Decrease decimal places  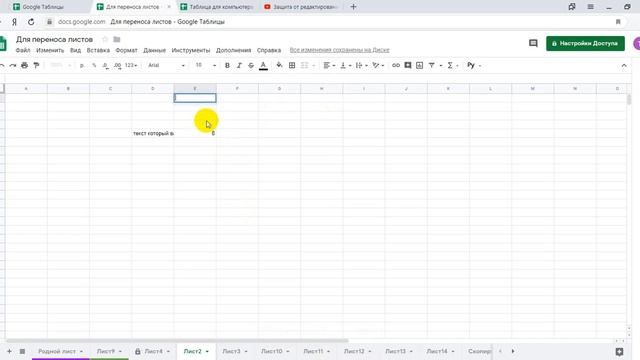(105, 65)
